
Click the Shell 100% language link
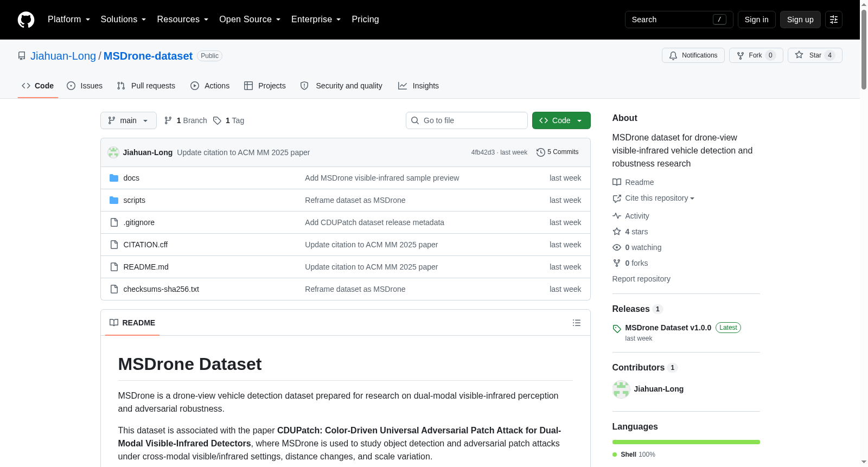coord(634,455)
